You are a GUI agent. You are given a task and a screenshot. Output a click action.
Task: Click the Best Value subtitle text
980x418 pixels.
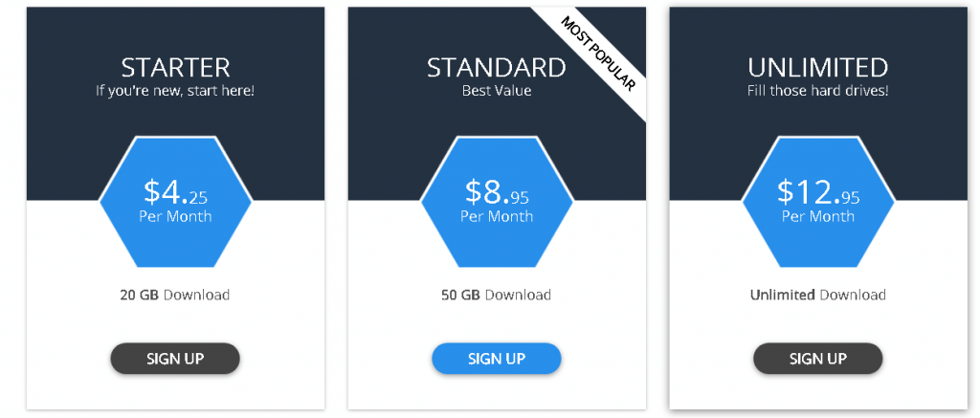click(496, 91)
